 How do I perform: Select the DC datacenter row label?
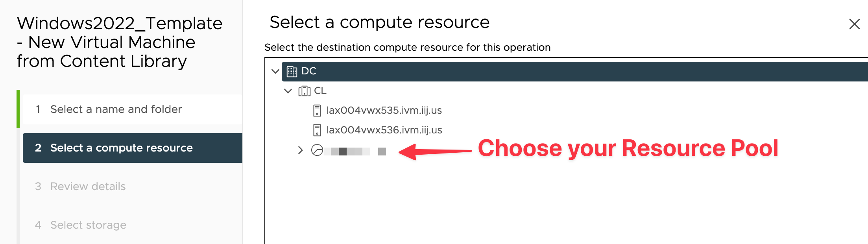tap(309, 71)
